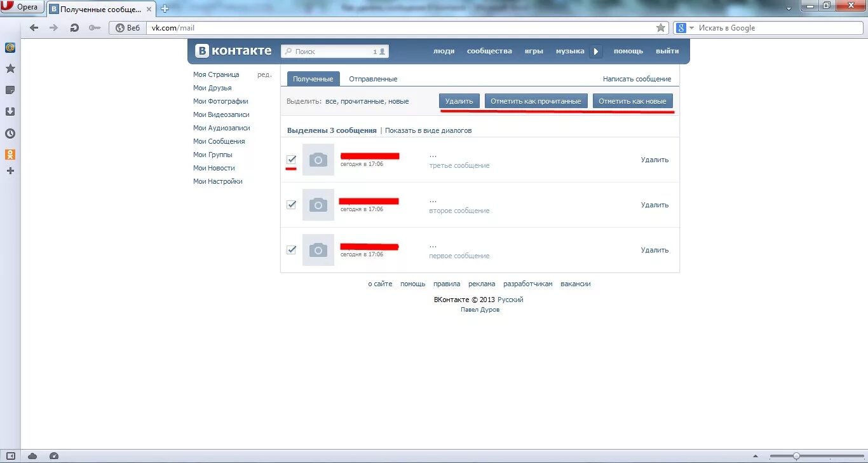Image resolution: width=868 pixels, height=463 pixels.
Task: Click the ВКонтакте logo
Action: click(233, 51)
